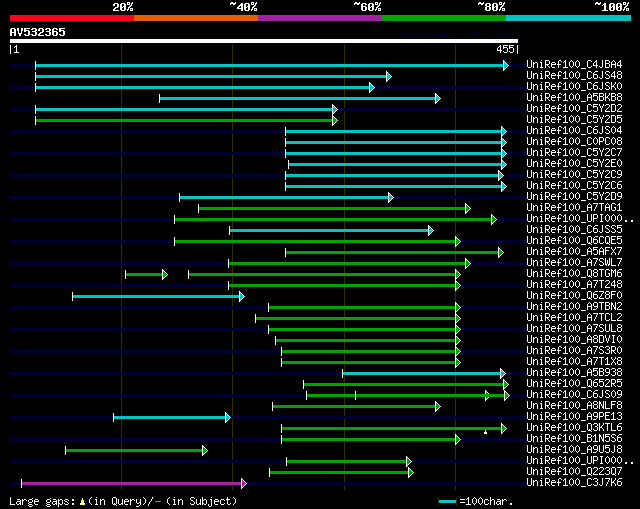Click the cyan ~100% legend color segment
The image size is (640, 509).
tap(569, 18)
